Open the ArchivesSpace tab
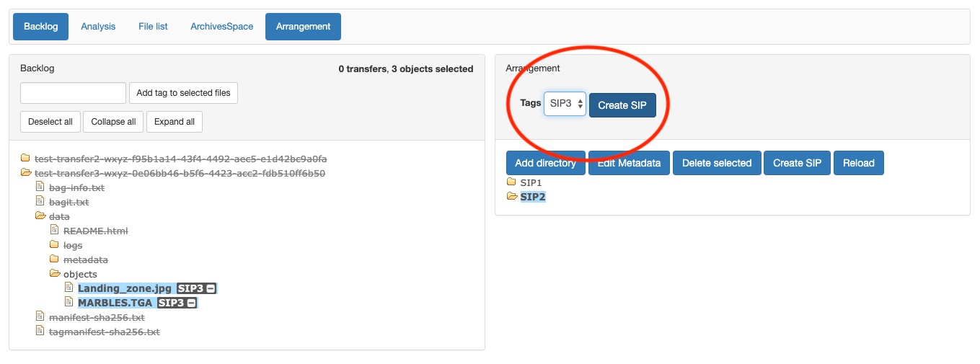Screen dimensions: 980x364 point(221,27)
